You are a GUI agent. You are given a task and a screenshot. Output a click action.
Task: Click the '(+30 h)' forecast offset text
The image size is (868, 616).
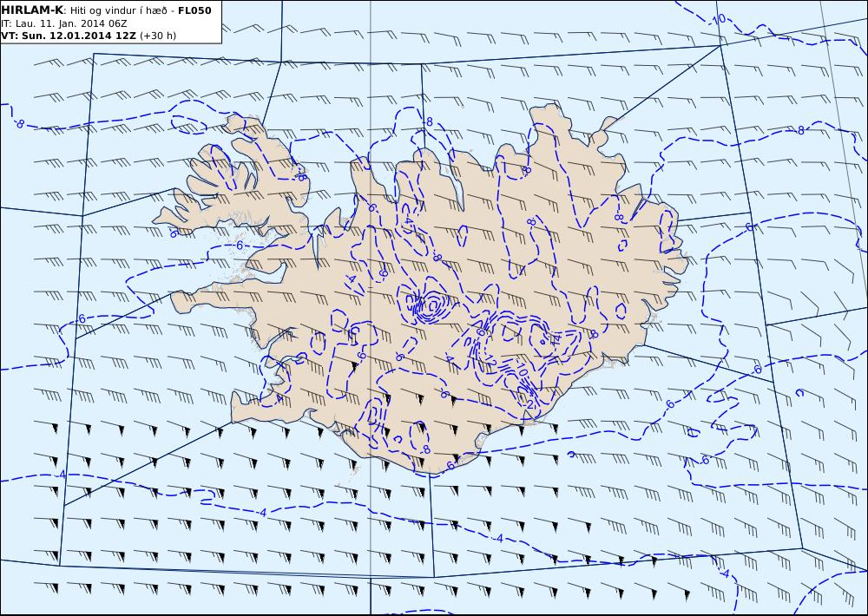(x=158, y=36)
